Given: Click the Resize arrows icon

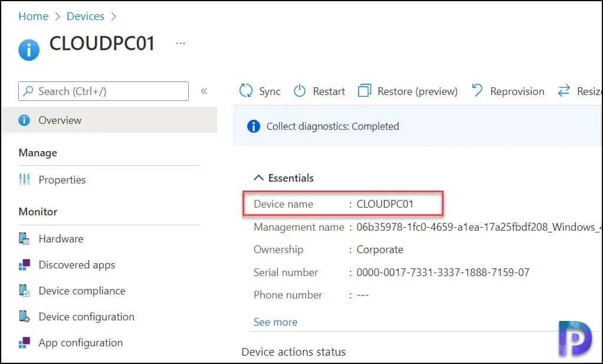Looking at the screenshot, I should pyautogui.click(x=564, y=91).
